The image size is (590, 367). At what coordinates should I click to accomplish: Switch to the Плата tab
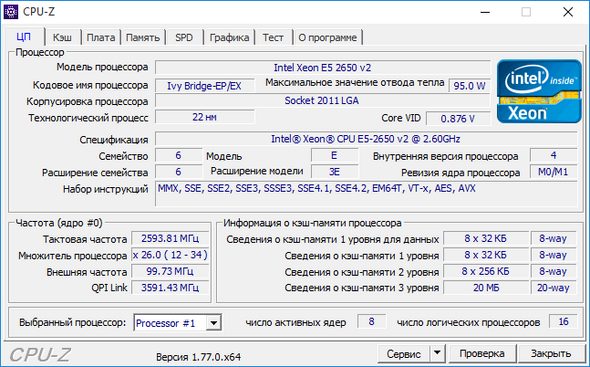pyautogui.click(x=101, y=38)
